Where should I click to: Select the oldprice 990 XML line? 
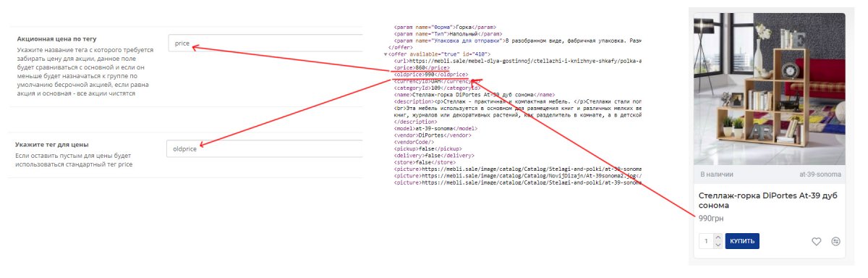click(431, 74)
